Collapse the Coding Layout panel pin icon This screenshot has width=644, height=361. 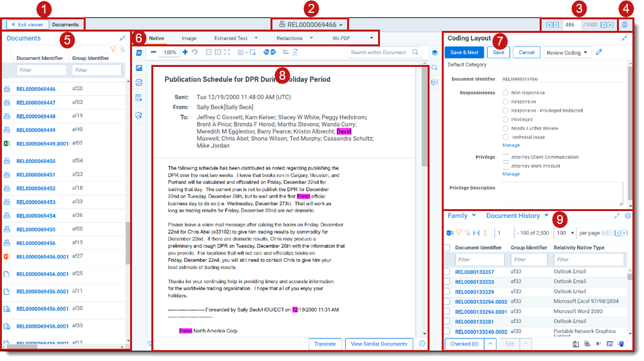pos(624,38)
